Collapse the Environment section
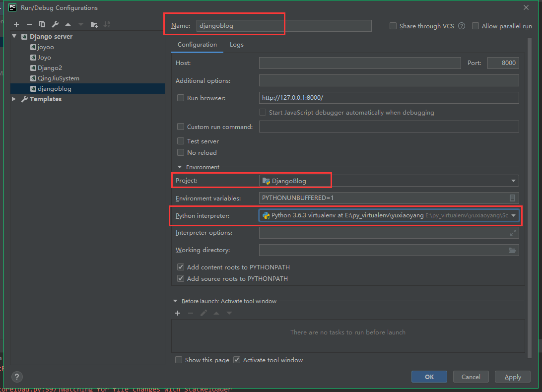The height and width of the screenshot is (392, 542). click(179, 167)
